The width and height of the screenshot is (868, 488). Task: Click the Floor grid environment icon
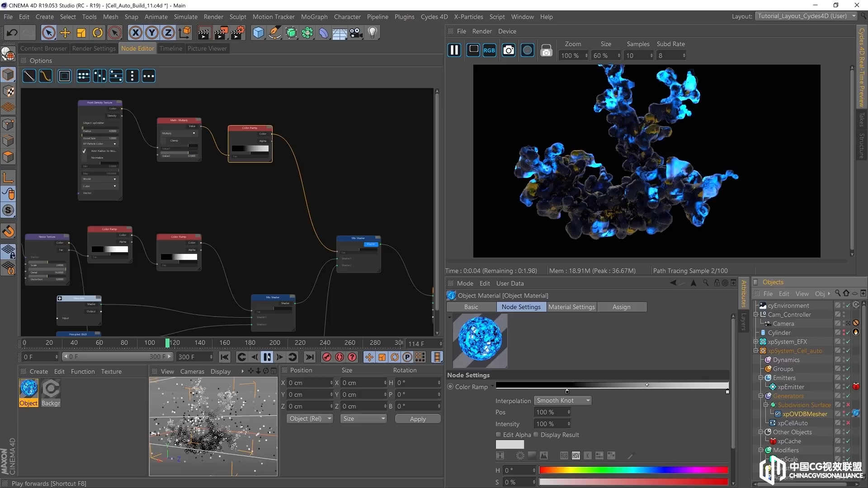click(x=340, y=33)
